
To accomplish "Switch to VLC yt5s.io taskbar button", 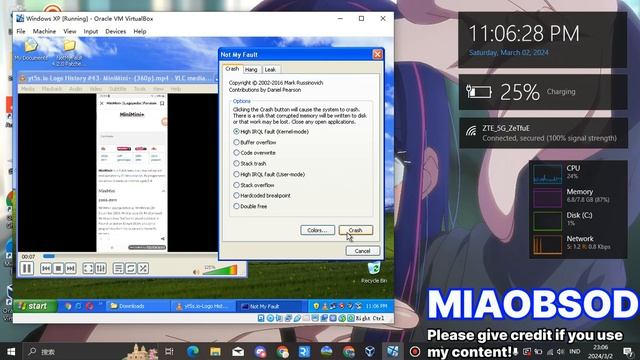I will point(203,306).
